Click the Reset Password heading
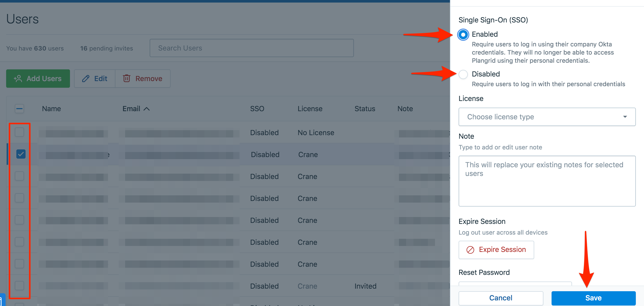 pyautogui.click(x=484, y=272)
